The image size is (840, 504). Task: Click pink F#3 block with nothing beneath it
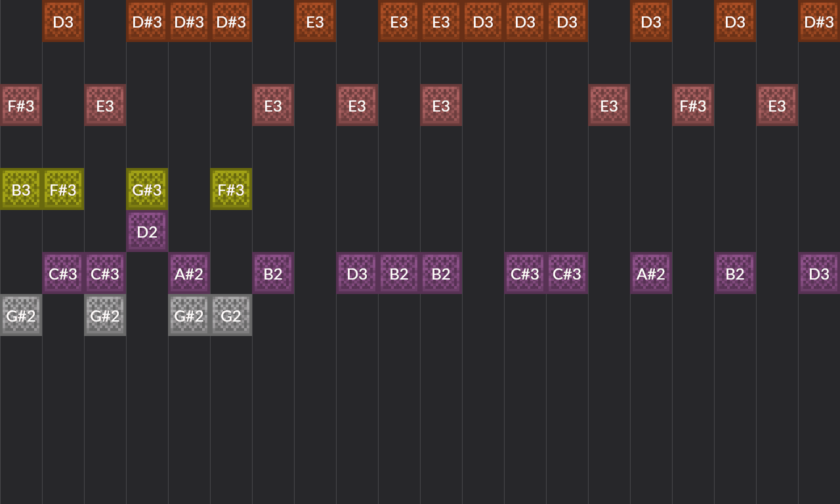pyautogui.click(x=693, y=105)
